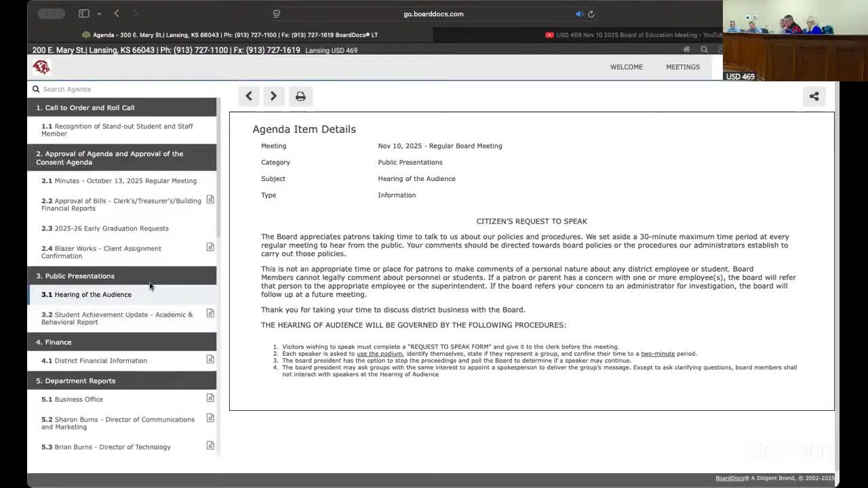Click the Category value 'Public Presentations'
This screenshot has width=868, height=488.
point(410,163)
